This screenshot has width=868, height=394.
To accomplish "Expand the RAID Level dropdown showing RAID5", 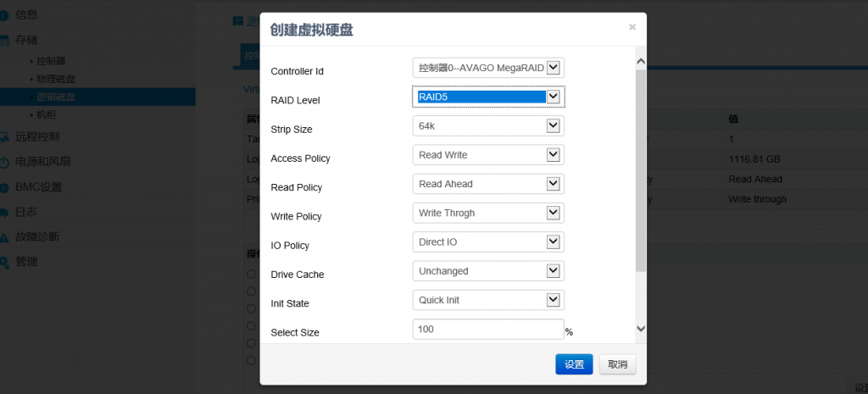I will [487, 97].
